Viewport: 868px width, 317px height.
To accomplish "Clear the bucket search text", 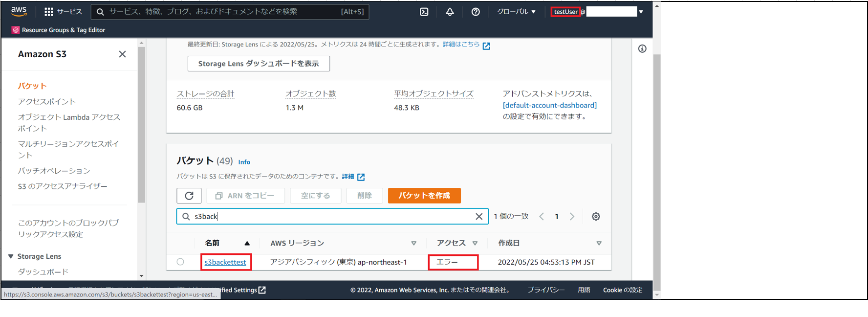I will (x=479, y=216).
